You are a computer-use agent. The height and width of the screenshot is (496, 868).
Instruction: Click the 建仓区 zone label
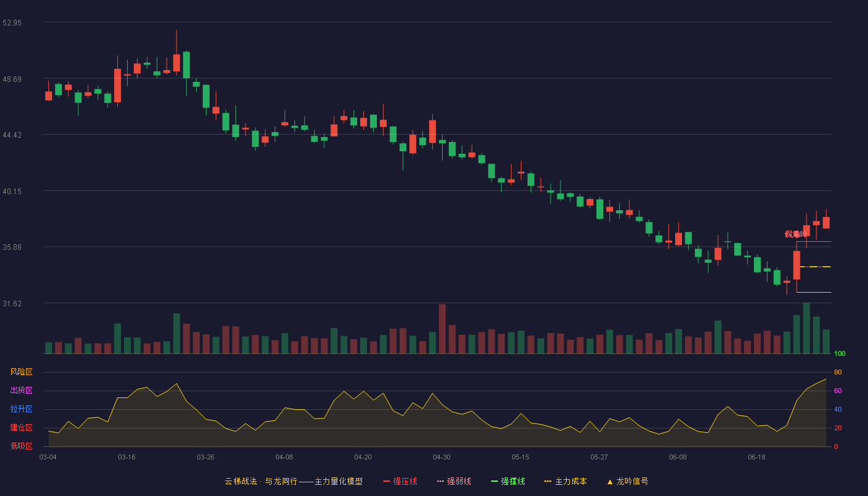[21, 428]
